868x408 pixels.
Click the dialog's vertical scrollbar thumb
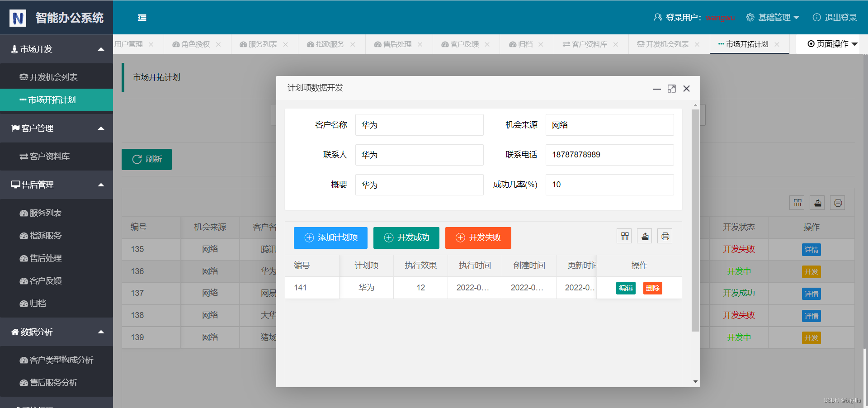pyautogui.click(x=695, y=220)
